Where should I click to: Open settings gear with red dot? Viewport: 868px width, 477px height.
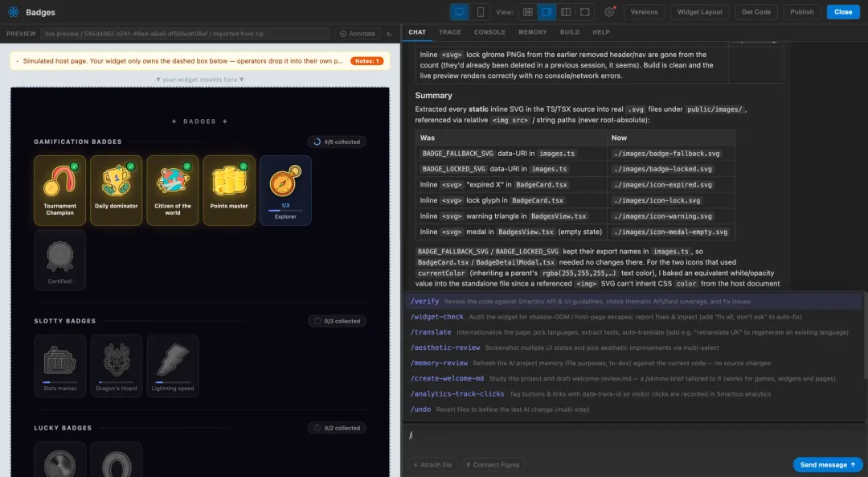[x=609, y=11]
